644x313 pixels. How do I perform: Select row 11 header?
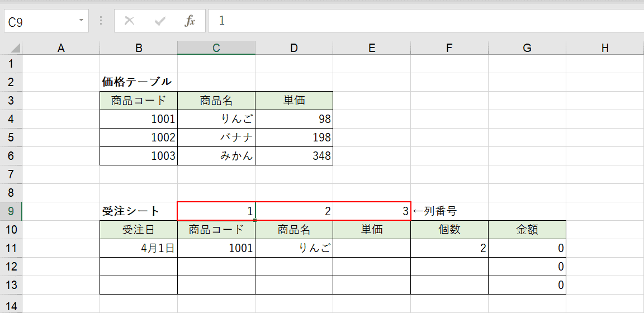(11, 249)
